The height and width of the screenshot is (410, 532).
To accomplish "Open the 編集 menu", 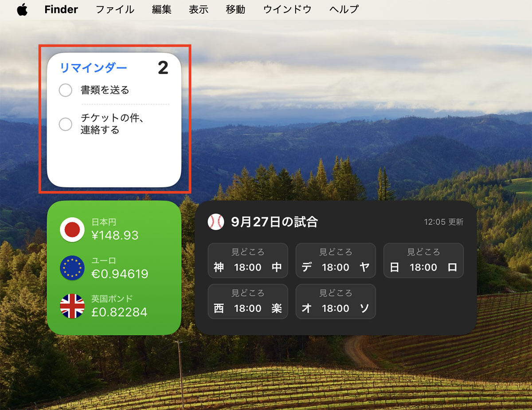I will 162,9.
